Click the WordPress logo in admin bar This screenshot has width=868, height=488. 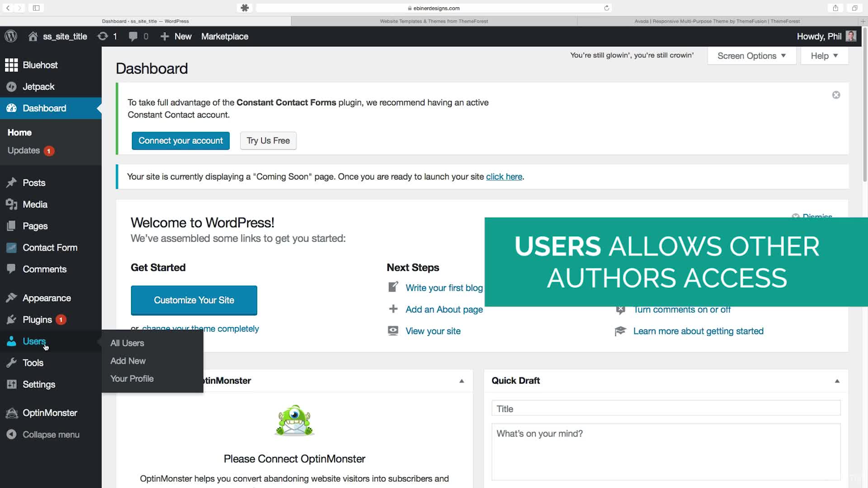pos(11,36)
